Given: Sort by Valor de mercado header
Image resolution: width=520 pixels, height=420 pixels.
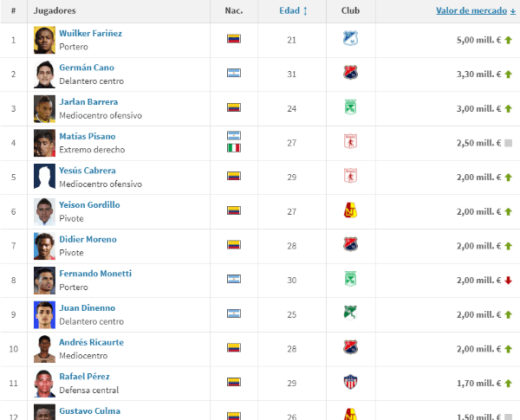Looking at the screenshot, I should tap(476, 10).
